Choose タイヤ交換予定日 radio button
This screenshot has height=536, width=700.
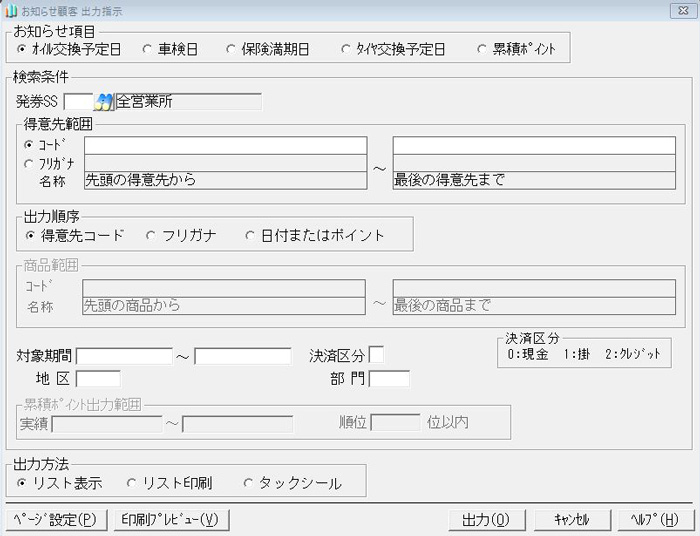(x=346, y=48)
